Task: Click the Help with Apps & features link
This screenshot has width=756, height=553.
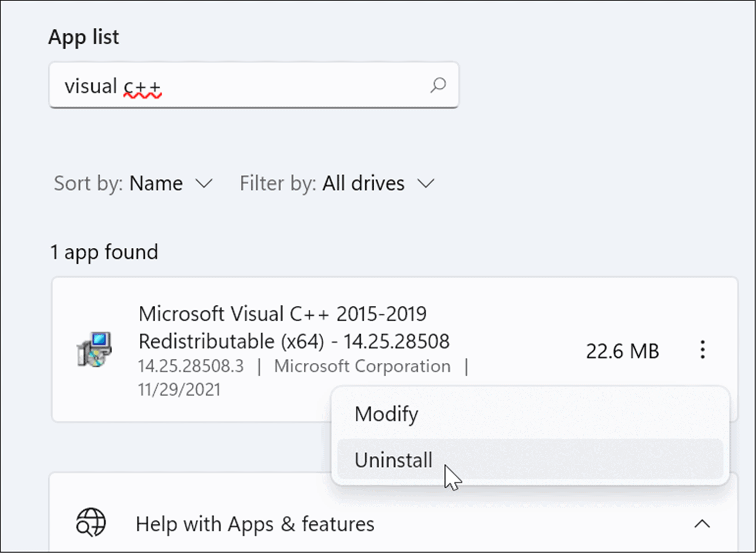Action: tap(254, 524)
